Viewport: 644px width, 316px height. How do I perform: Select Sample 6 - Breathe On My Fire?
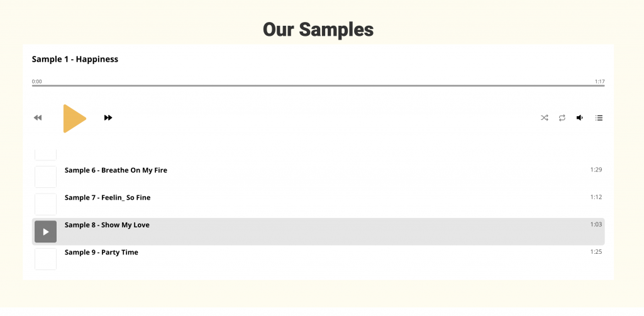pyautogui.click(x=318, y=177)
